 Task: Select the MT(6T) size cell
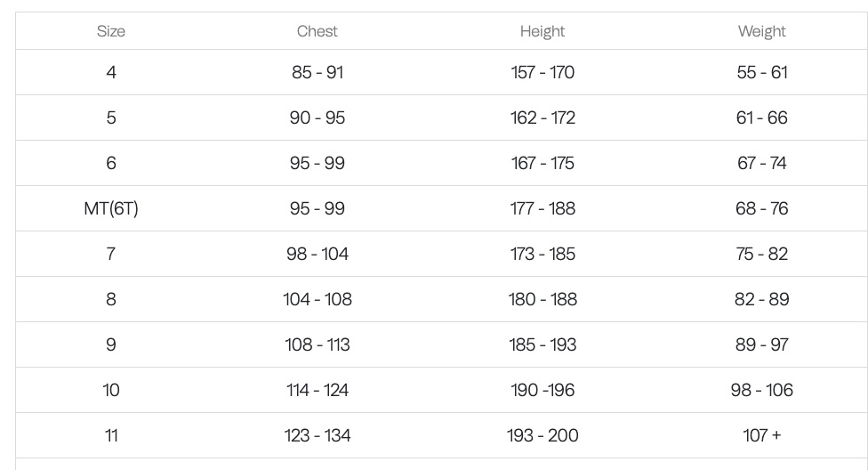click(111, 208)
